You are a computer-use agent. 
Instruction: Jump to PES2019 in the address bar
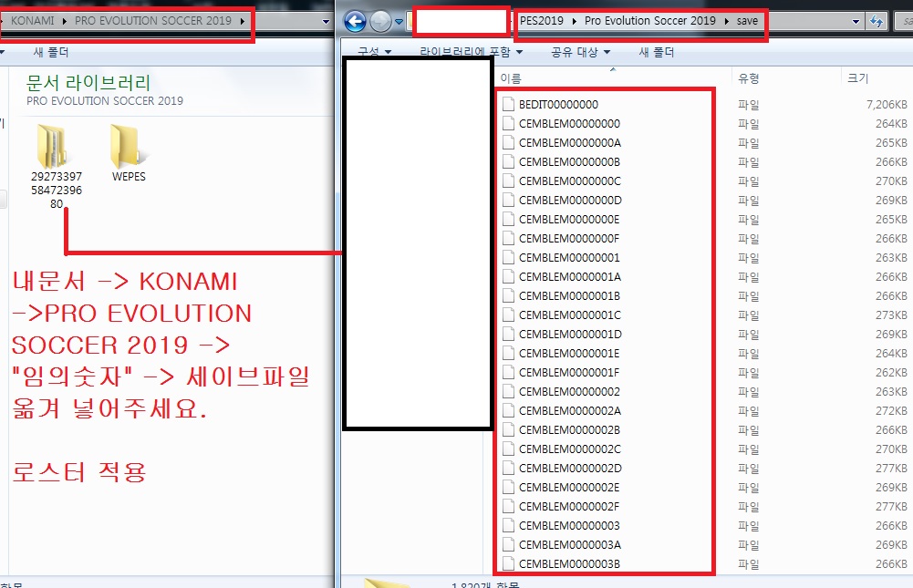542,20
